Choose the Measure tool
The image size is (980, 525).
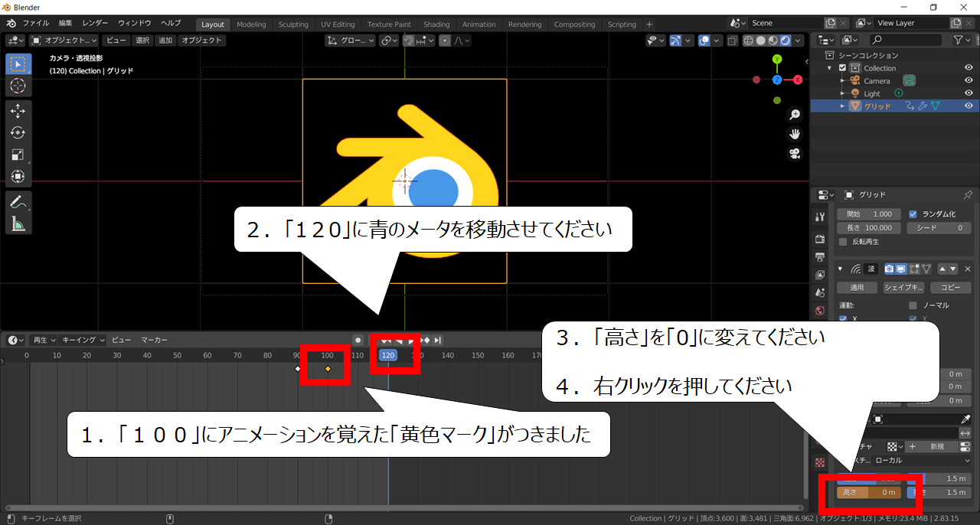click(x=18, y=223)
